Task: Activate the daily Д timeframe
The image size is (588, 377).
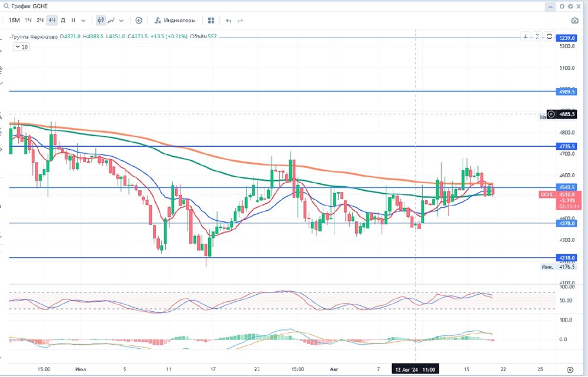Action: (64, 21)
